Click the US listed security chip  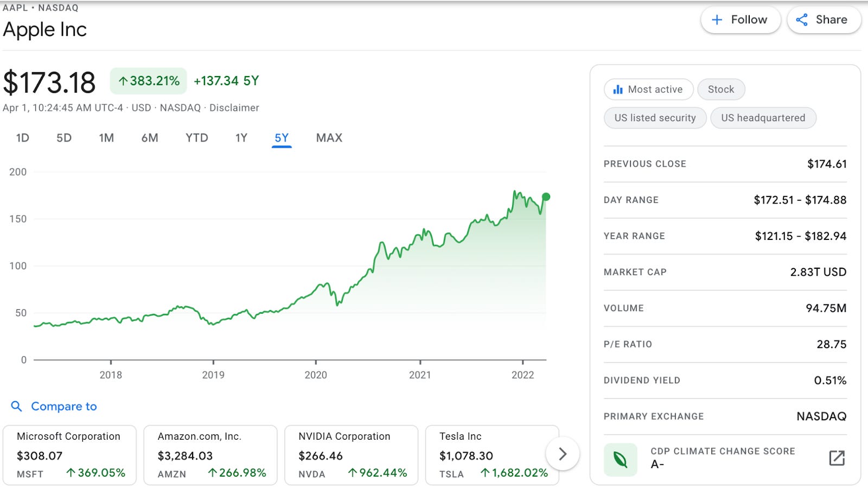pyautogui.click(x=655, y=118)
